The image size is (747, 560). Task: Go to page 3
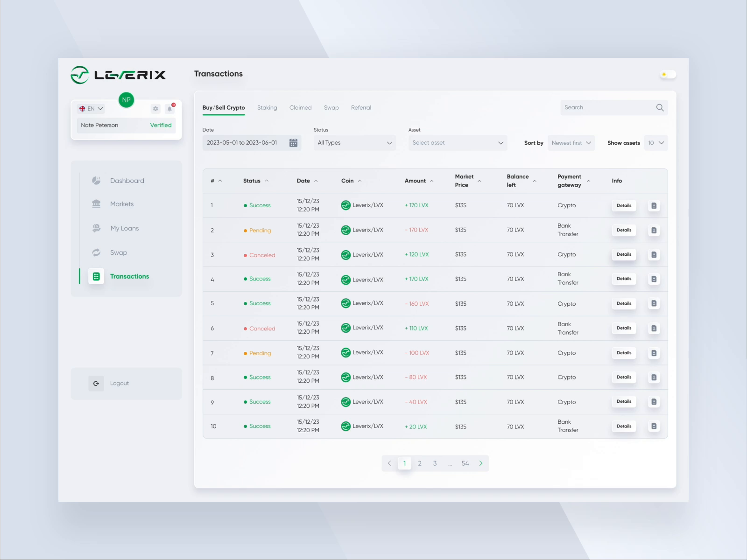point(435,463)
